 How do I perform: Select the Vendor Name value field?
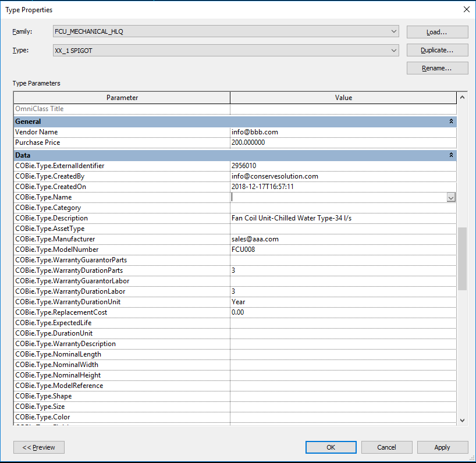[343, 132]
